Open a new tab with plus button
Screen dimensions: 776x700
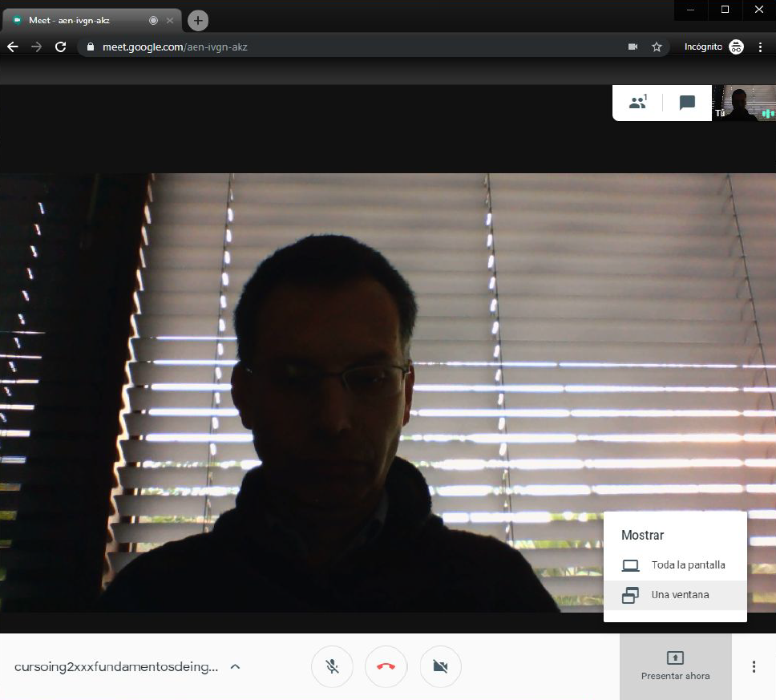[198, 20]
